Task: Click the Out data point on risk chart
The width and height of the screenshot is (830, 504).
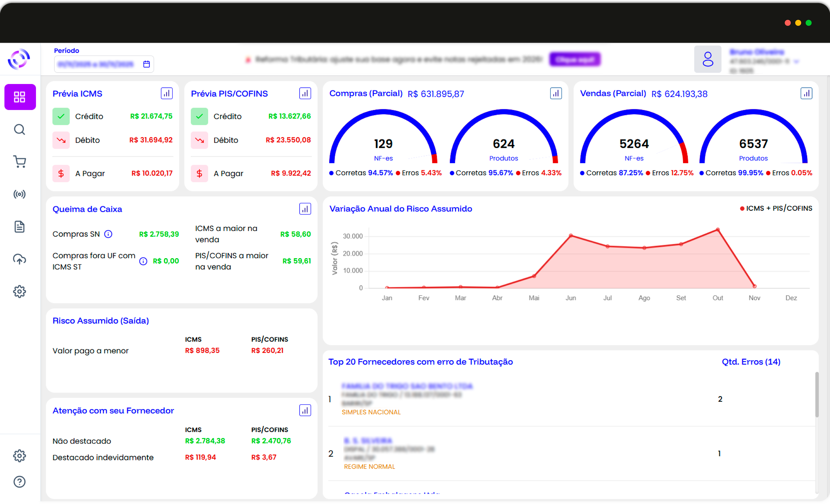Action: coord(718,230)
